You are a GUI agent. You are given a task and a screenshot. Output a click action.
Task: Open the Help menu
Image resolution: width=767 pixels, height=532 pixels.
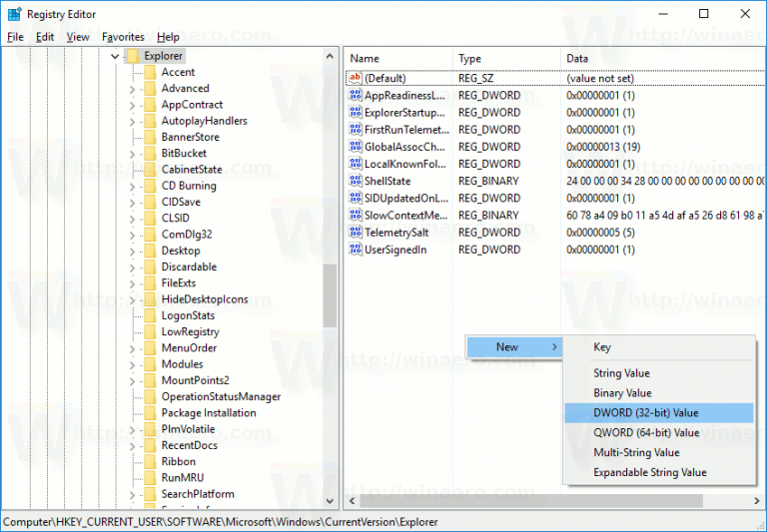pos(168,37)
